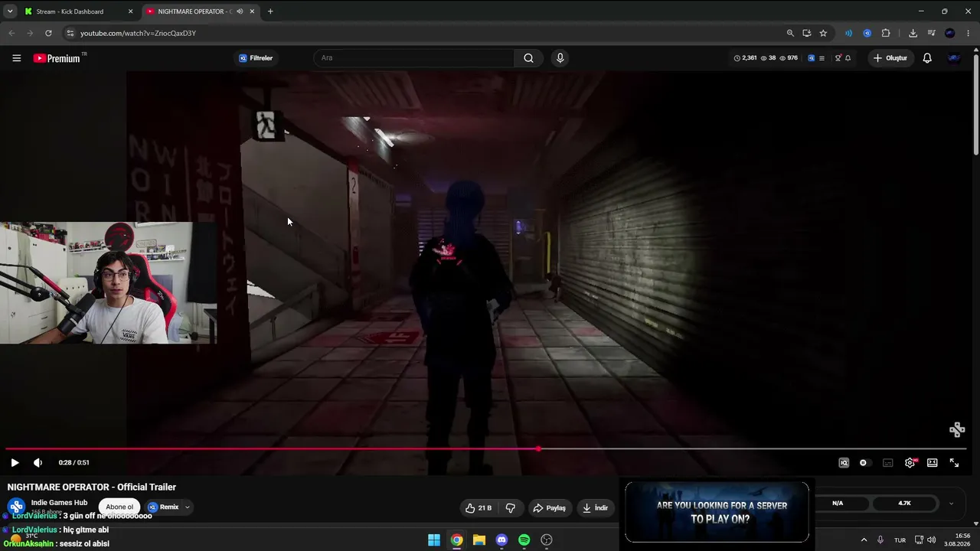Open Indie Games Hub channel avatar
Screen dimensions: 980x551
pos(16,507)
